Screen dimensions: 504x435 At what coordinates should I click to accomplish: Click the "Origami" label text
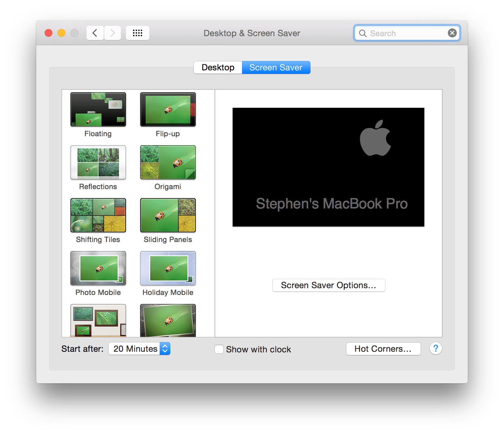pos(168,187)
